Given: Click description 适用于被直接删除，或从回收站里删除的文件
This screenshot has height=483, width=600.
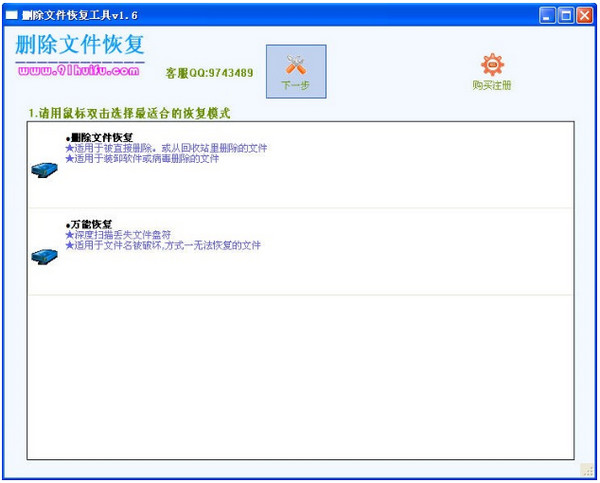Looking at the screenshot, I should [166, 148].
